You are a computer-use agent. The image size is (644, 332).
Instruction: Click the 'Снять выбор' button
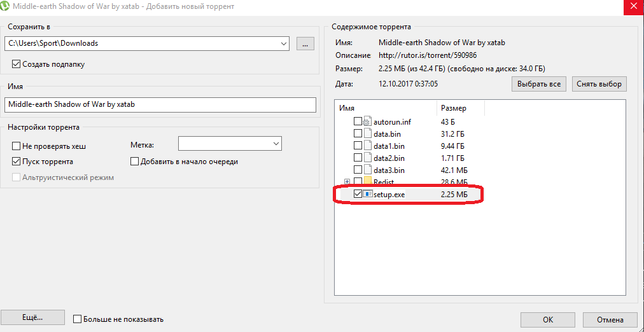point(599,84)
